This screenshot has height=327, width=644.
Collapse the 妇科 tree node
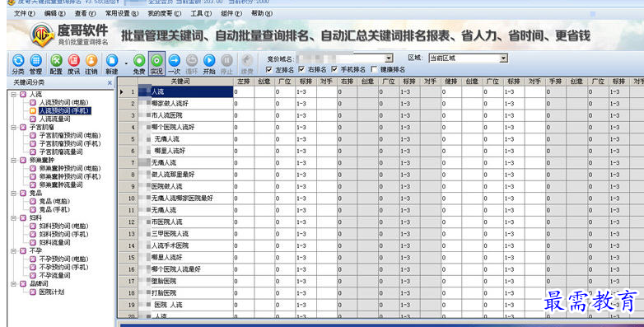(13, 217)
